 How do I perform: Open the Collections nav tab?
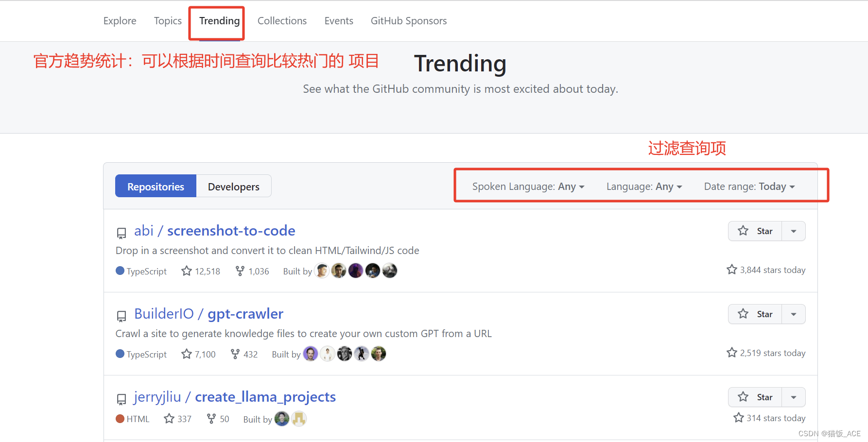point(282,21)
